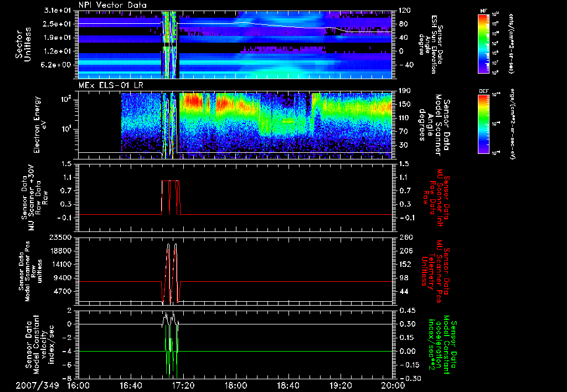Click inside the ELS electron energy spectrogram
Screen dimensions: 567x392
coord(235,125)
